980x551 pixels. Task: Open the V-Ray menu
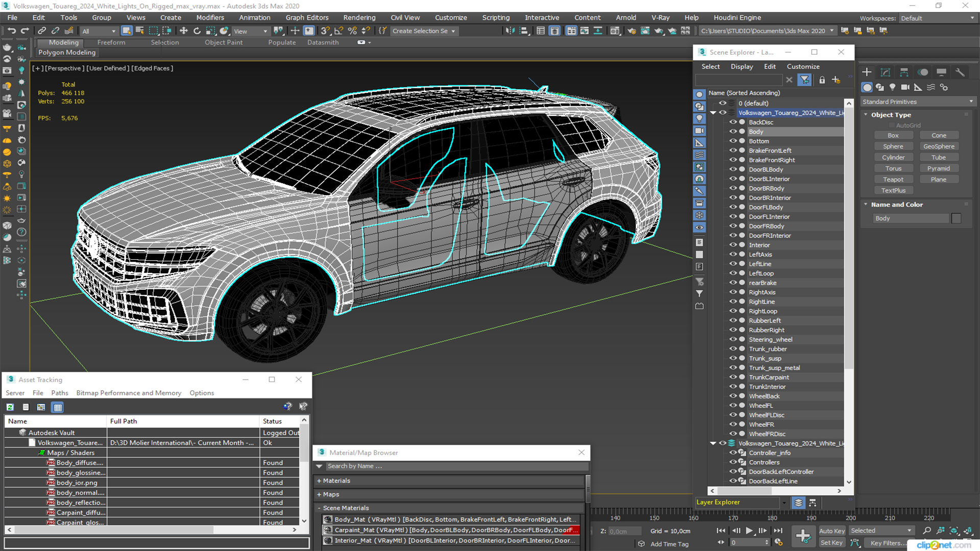coord(660,17)
